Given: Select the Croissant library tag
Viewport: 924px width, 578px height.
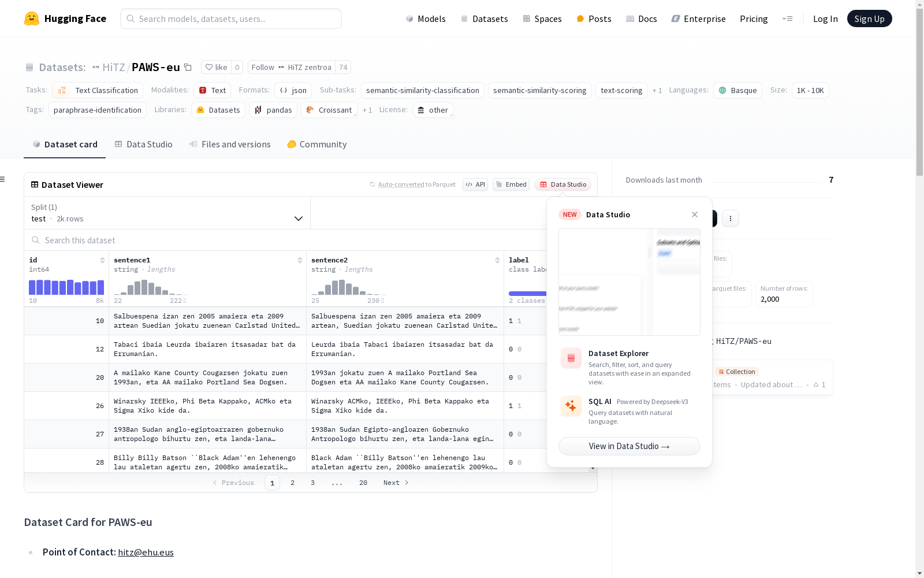Looking at the screenshot, I should [329, 110].
